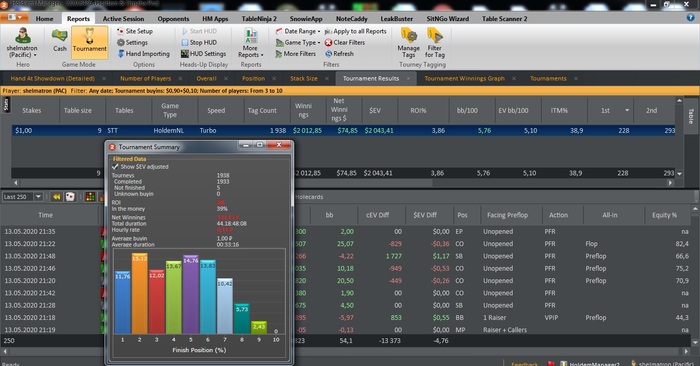Screen dimensions: 700x366
Task: Close the Number of Players report tab
Action: 180,79
